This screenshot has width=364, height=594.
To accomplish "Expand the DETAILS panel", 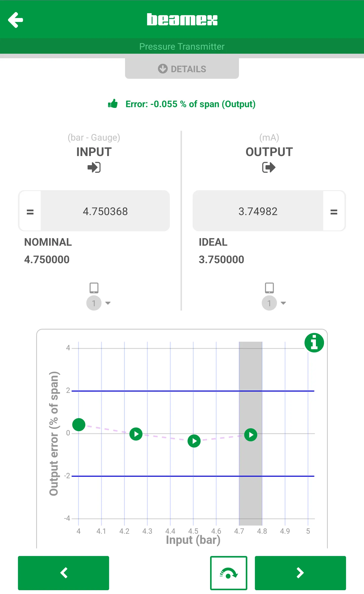I will click(182, 69).
